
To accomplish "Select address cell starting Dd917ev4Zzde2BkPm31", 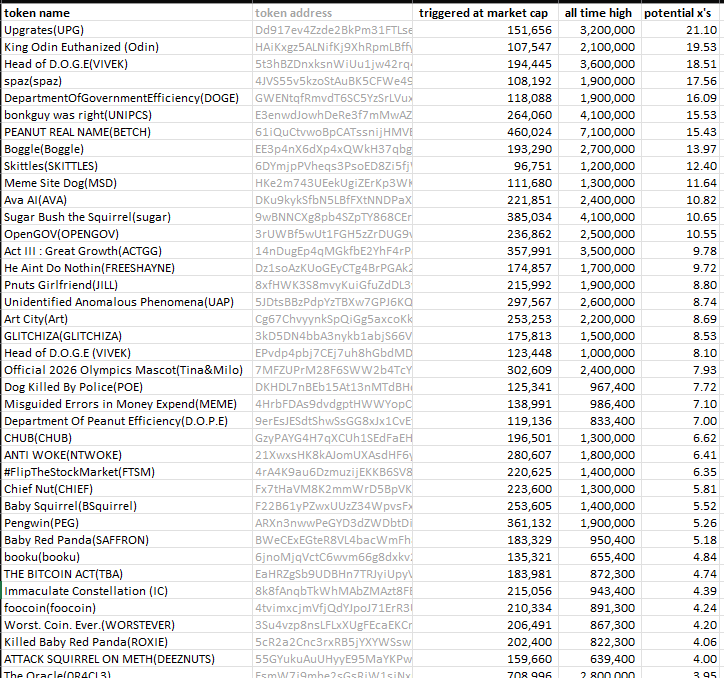I will (x=332, y=30).
